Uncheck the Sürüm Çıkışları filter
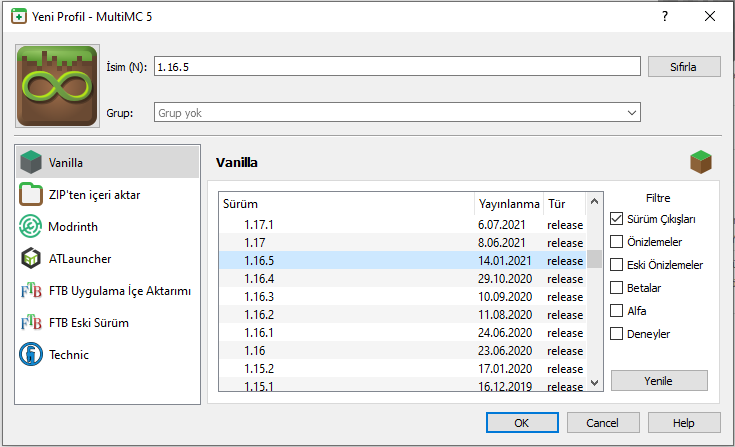This screenshot has width=735, height=447. coord(616,219)
